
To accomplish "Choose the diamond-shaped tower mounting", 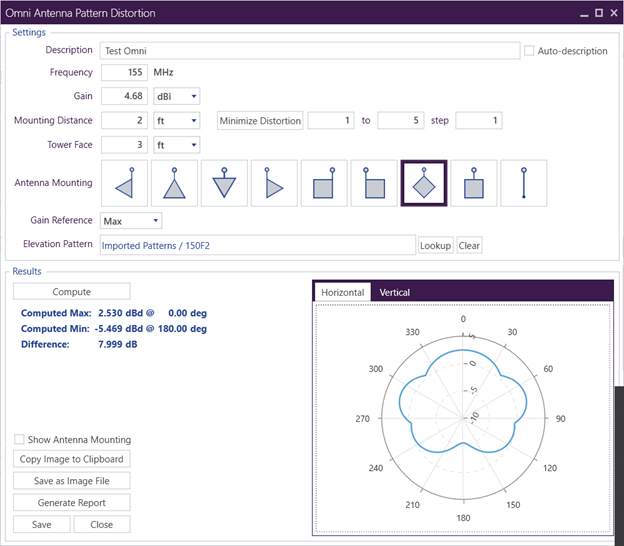I will click(x=424, y=183).
